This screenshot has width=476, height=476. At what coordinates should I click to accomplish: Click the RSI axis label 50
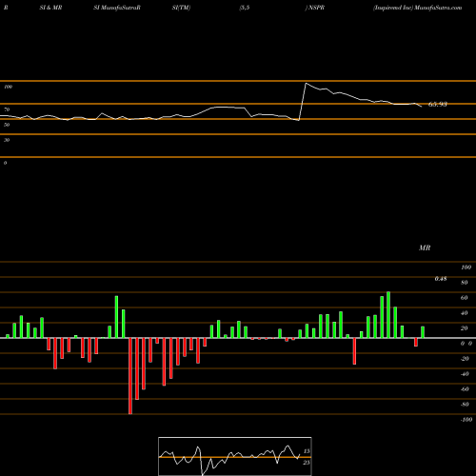pyautogui.click(x=7, y=125)
